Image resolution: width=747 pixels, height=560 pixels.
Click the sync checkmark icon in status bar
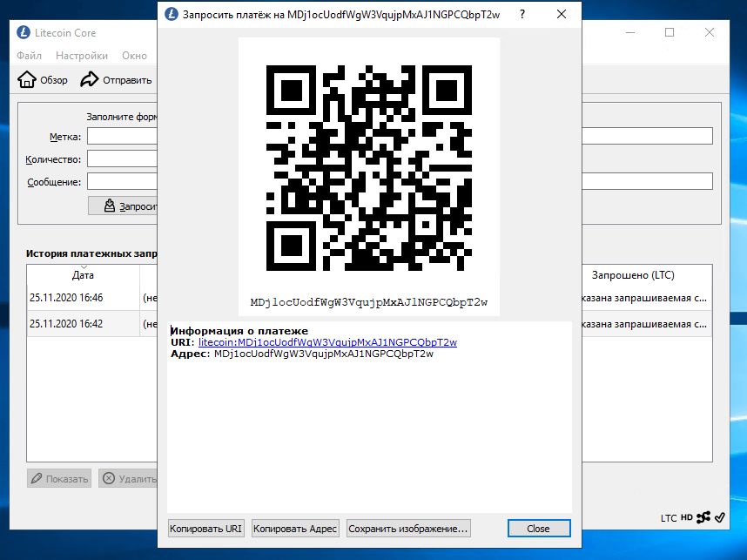click(720, 517)
